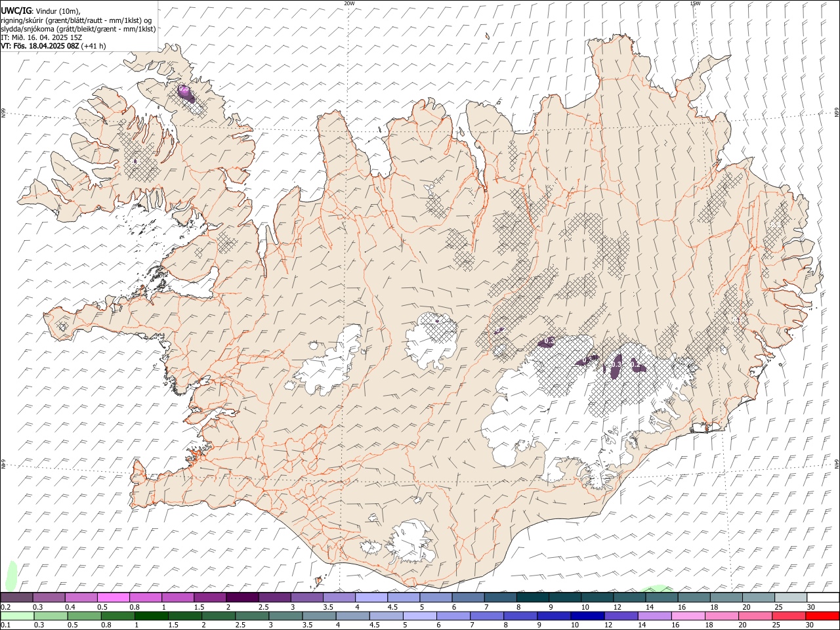Click the light green patch at lower-left map corner
This screenshot has width=840, height=630.
tap(10, 575)
